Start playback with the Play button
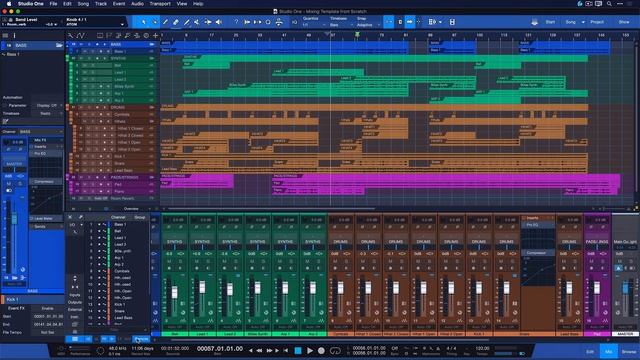This screenshot has height=360, width=640. [x=310, y=351]
